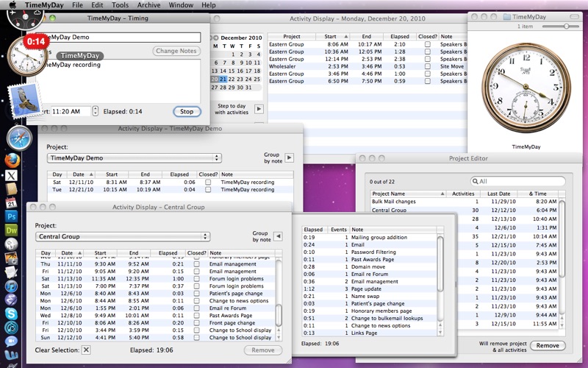The width and height of the screenshot is (588, 368).
Task: Select Sun 12/12/10 Change to School display row
Action: pos(156,338)
